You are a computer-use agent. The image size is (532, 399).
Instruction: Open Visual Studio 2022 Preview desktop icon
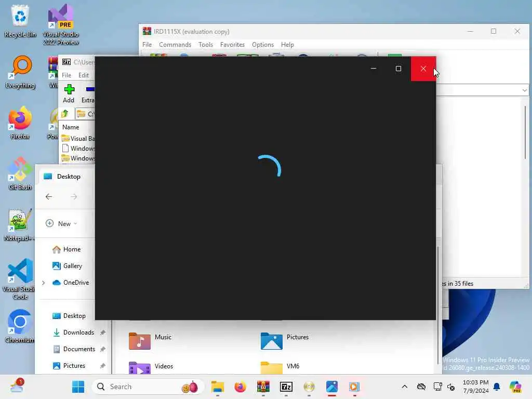click(x=61, y=24)
